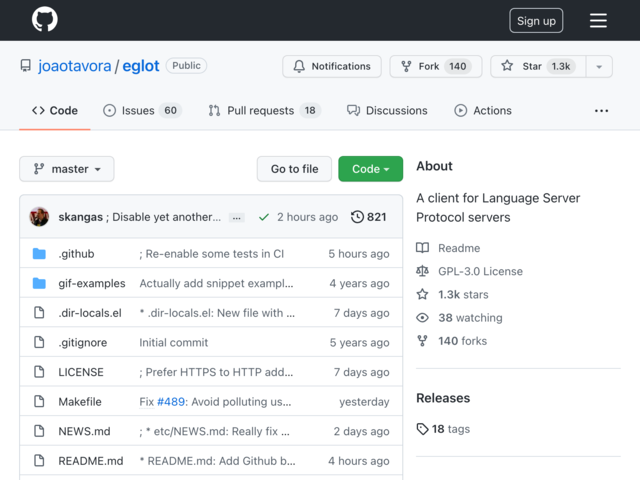Screen dimensions: 640x480
Task: Expand commit message ellipsis button
Action: coord(237,218)
